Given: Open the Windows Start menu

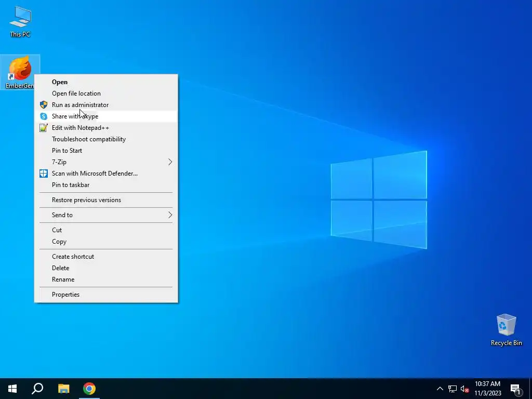Looking at the screenshot, I should (x=12, y=389).
